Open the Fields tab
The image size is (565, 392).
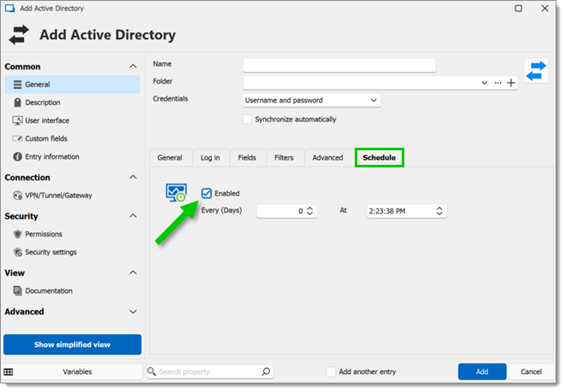(x=247, y=158)
